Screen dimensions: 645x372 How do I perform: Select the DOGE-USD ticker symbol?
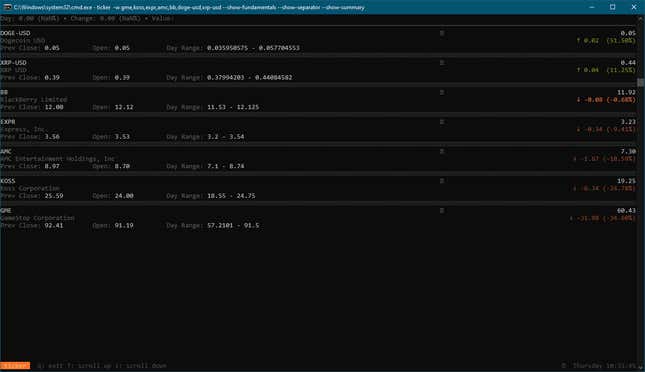coord(15,33)
